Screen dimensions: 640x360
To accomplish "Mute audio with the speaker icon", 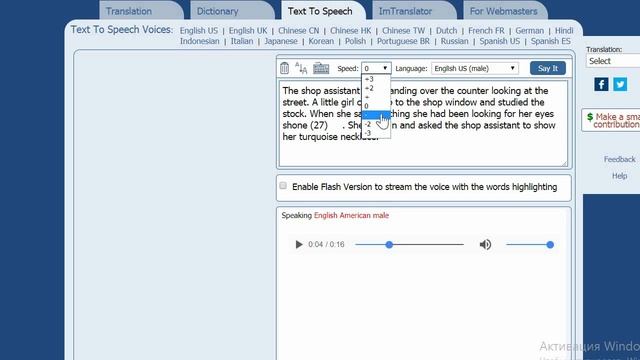I will pyautogui.click(x=485, y=244).
